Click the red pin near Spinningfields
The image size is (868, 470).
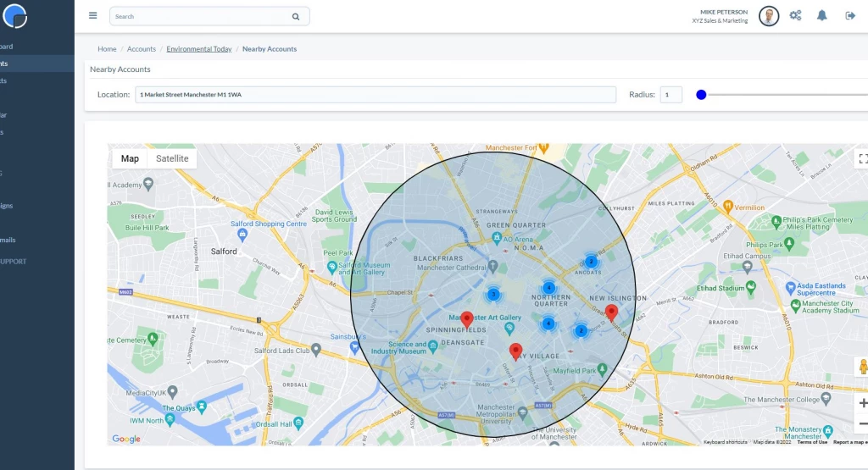tap(467, 320)
